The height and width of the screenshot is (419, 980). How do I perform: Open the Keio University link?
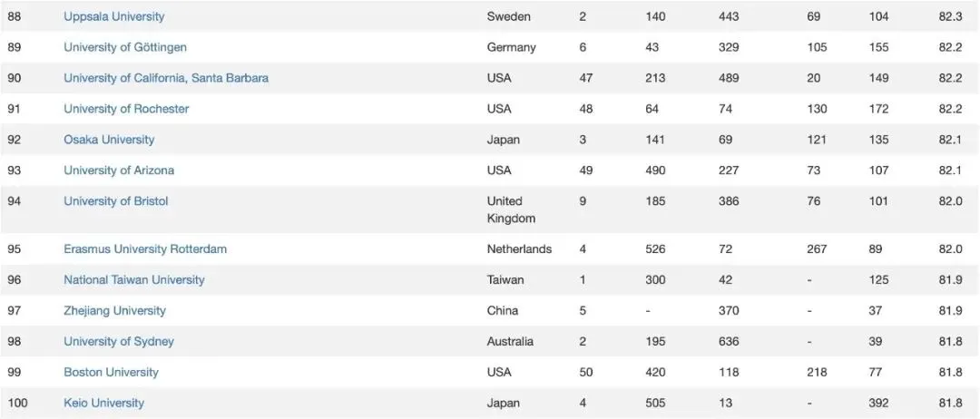(x=103, y=403)
